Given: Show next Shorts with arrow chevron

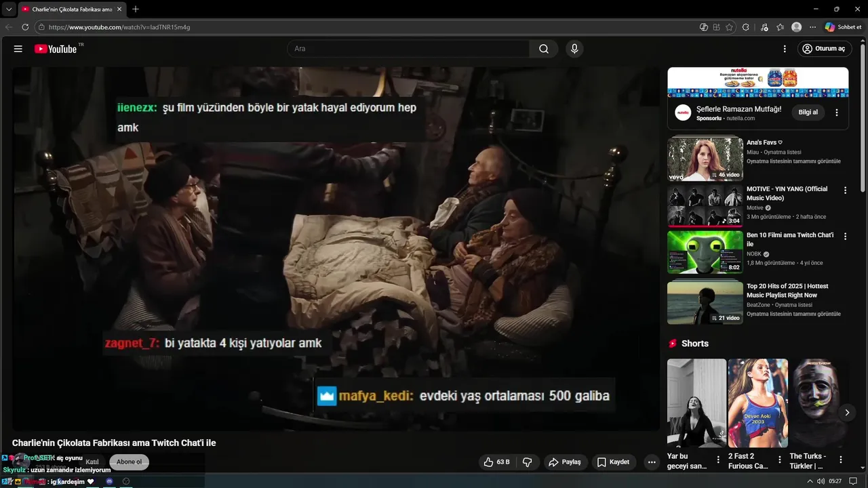Looking at the screenshot, I should click(x=846, y=412).
